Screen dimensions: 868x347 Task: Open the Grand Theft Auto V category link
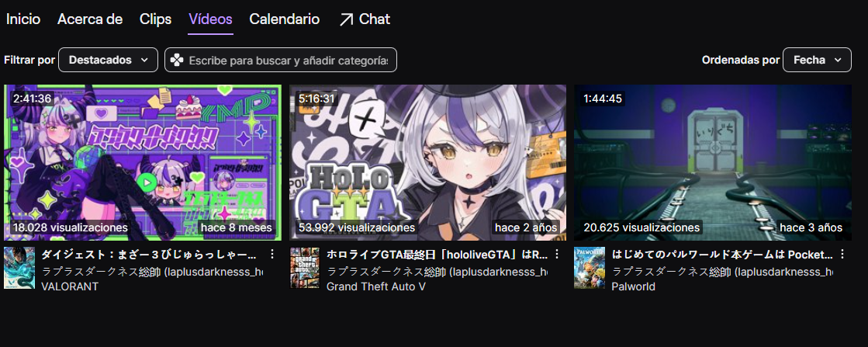376,286
